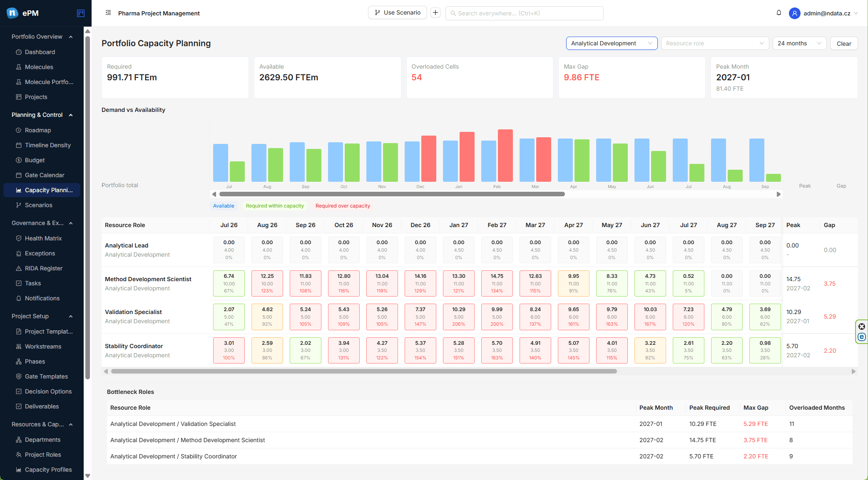Screen dimensions: 868x480
Task: Click the Required over capacity legend label
Action: (343, 206)
